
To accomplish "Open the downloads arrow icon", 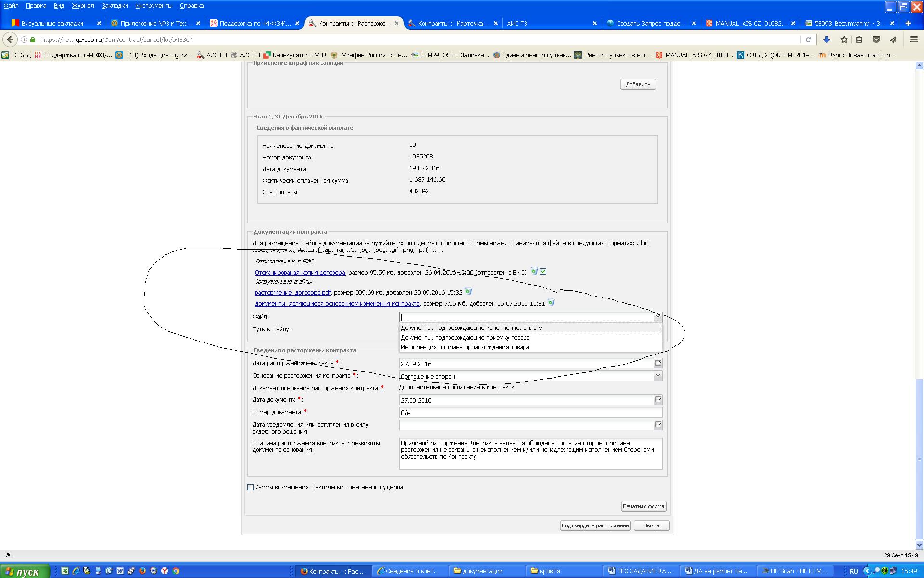I will click(826, 39).
